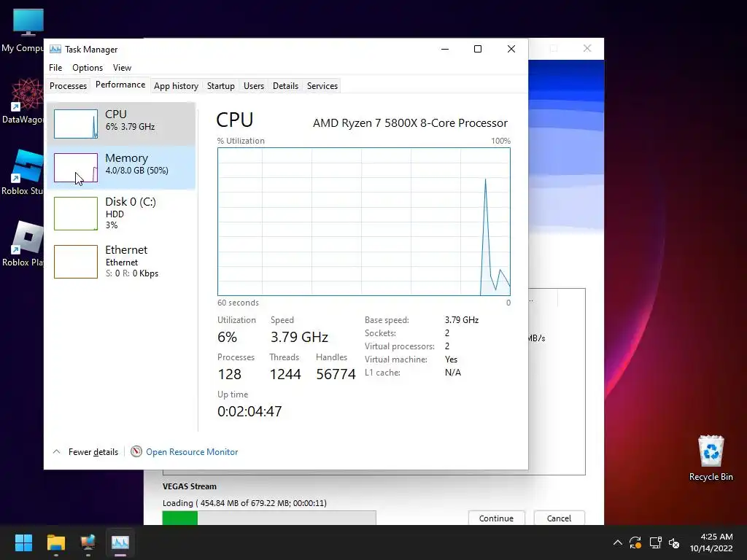Click the 1244 threads value
Screen dimensions: 747x560
(x=285, y=374)
